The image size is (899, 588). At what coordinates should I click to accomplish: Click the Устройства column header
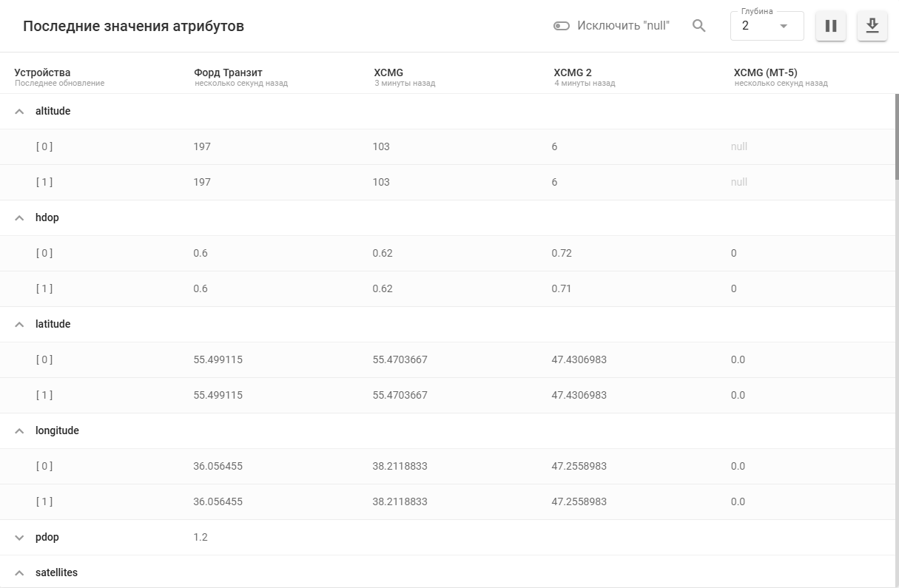pos(42,72)
